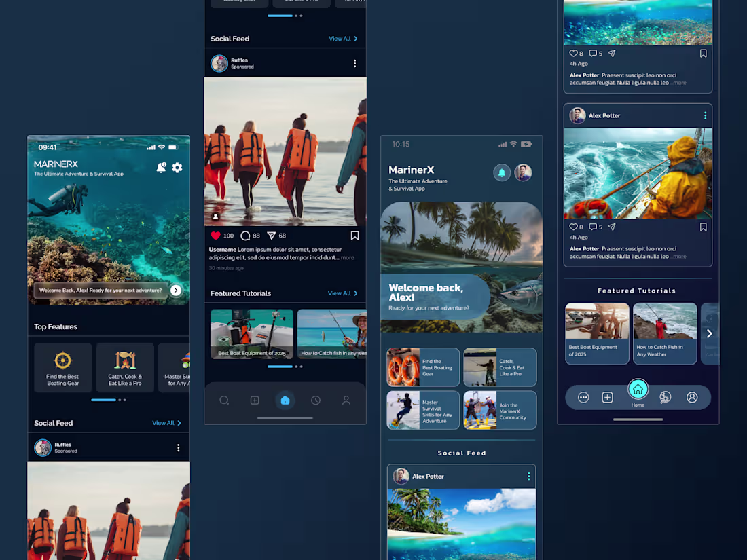The width and height of the screenshot is (747, 560).
Task: Like the Alex Potter post heart icon
Action: click(572, 227)
